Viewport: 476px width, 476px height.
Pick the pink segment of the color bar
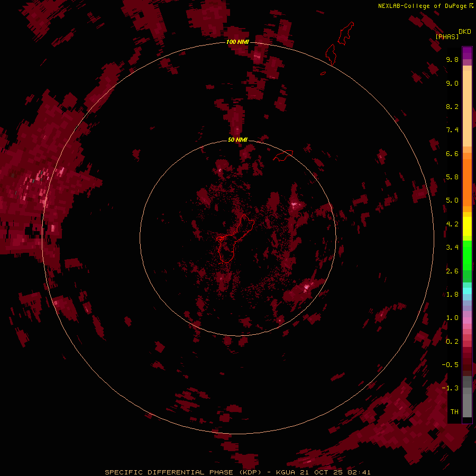click(x=467, y=321)
